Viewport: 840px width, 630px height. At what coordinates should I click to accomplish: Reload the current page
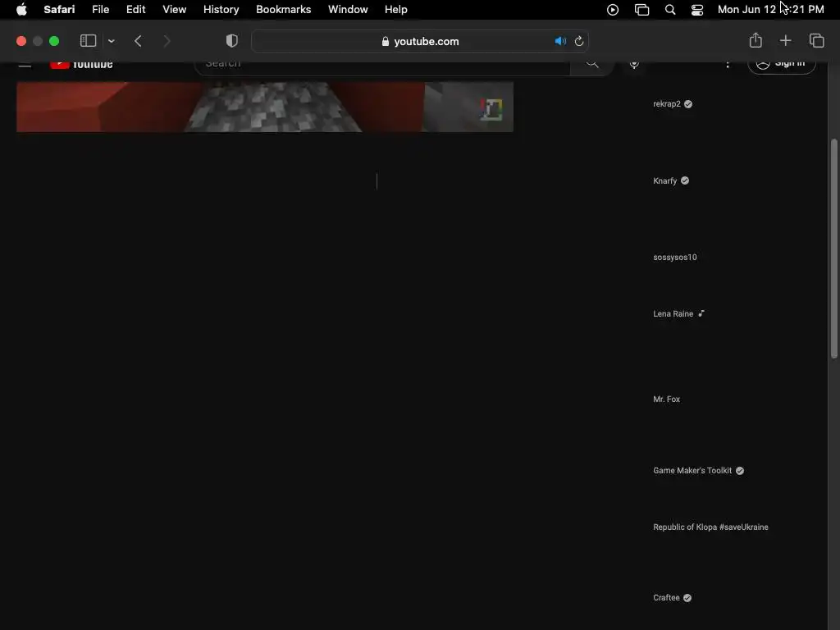[x=578, y=41]
